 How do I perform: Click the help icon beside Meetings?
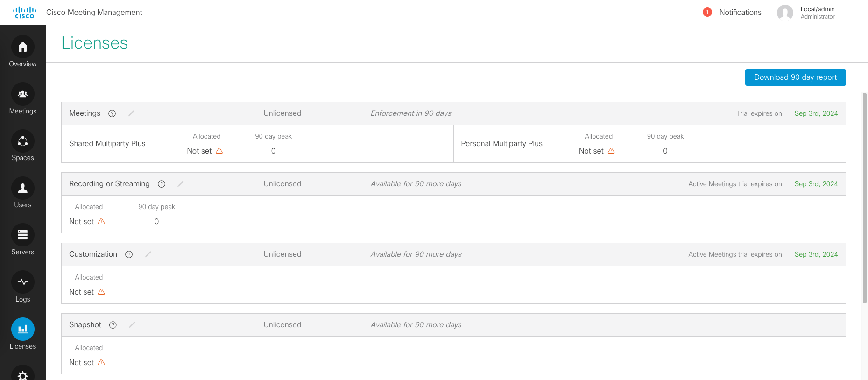pyautogui.click(x=112, y=113)
